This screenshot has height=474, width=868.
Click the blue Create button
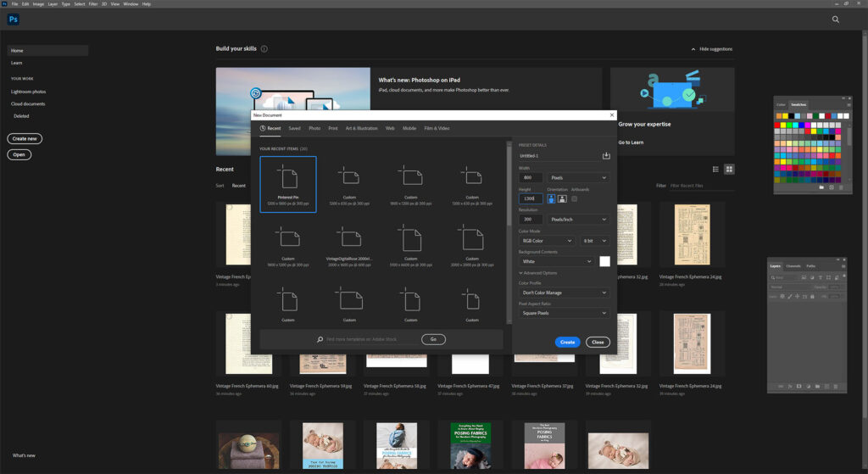coord(567,343)
